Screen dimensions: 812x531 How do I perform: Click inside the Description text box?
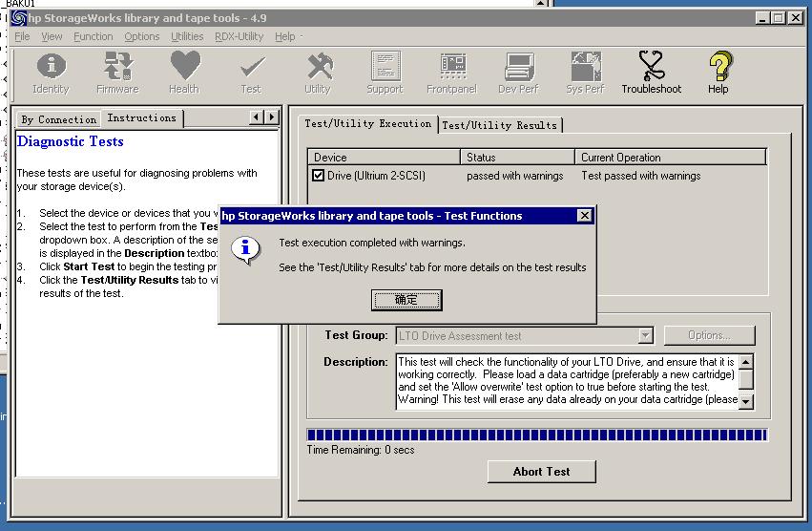coord(568,381)
